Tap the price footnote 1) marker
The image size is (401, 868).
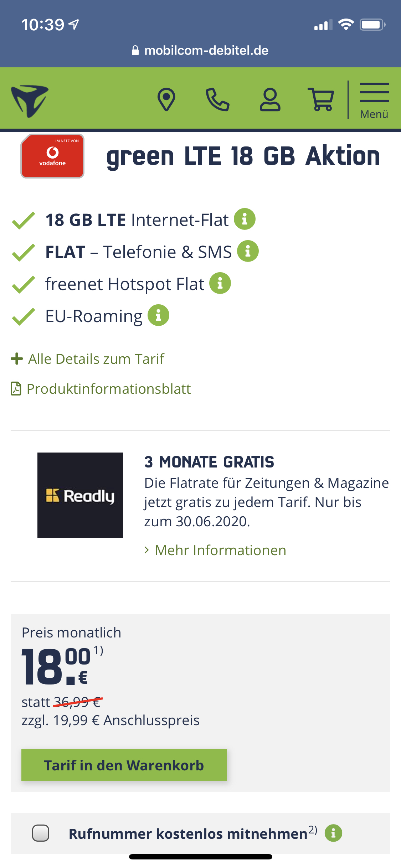98,651
